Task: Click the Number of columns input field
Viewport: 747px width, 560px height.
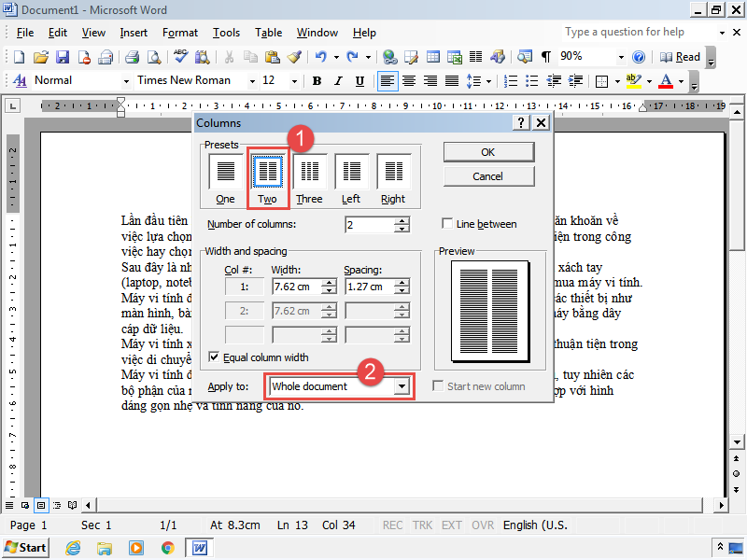Action: 370,224
